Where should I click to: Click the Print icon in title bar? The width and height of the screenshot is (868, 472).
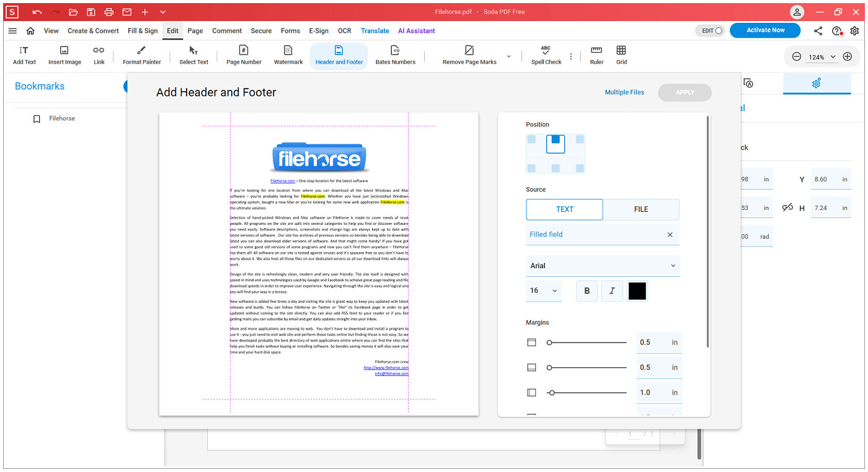(109, 12)
